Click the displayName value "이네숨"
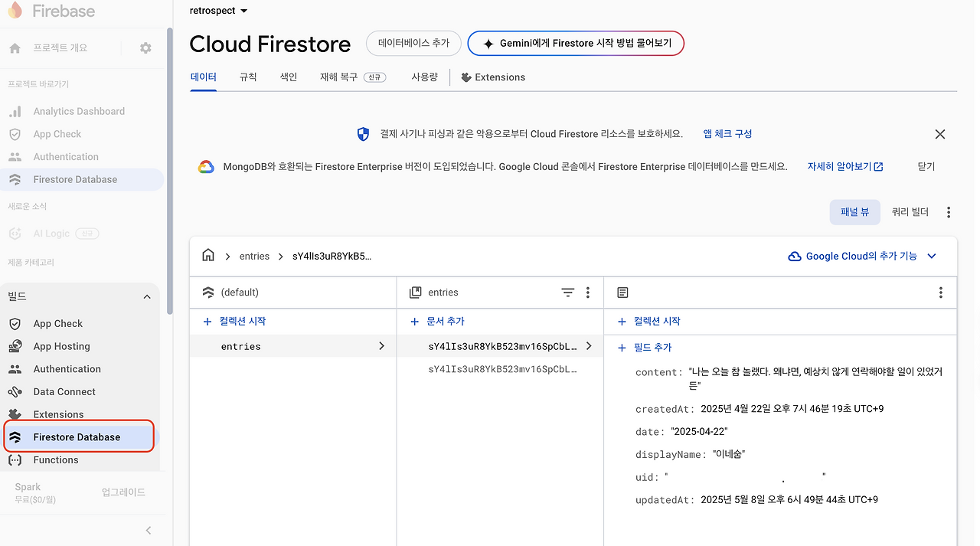Screen dimensions: 980x546 (728, 455)
